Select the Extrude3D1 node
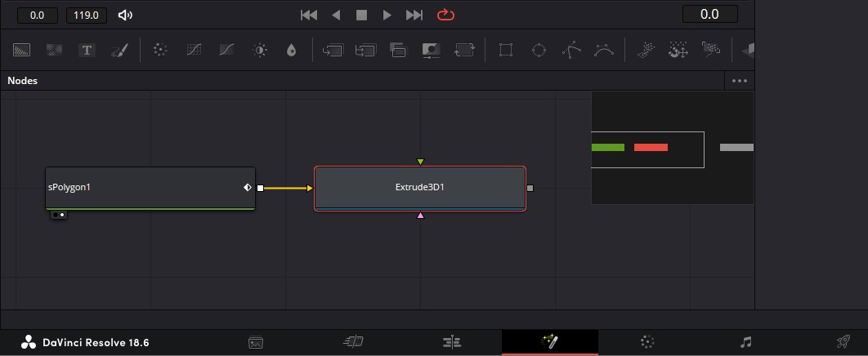 [419, 188]
